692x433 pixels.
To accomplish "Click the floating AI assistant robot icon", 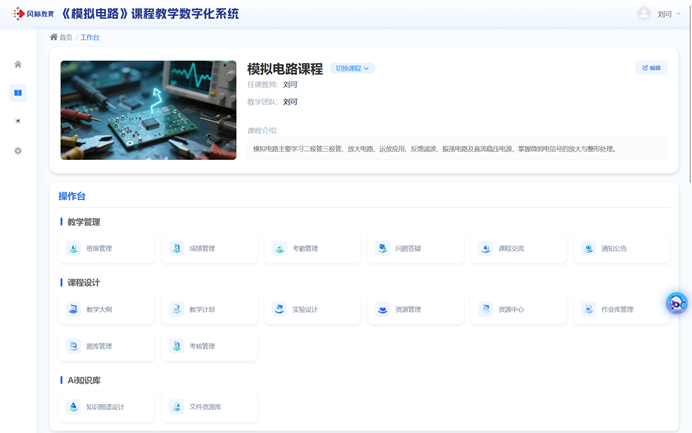I will tap(677, 303).
